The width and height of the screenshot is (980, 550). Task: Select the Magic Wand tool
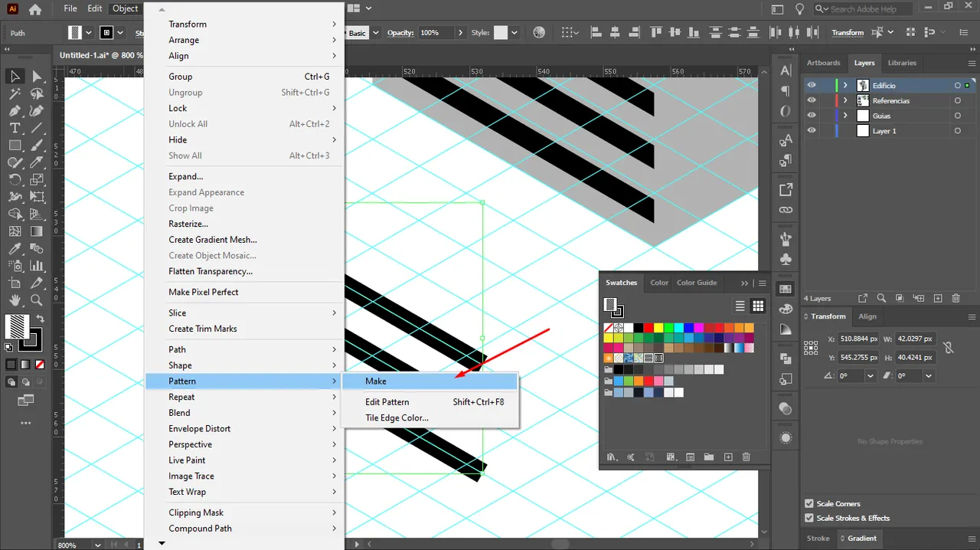pyautogui.click(x=15, y=93)
